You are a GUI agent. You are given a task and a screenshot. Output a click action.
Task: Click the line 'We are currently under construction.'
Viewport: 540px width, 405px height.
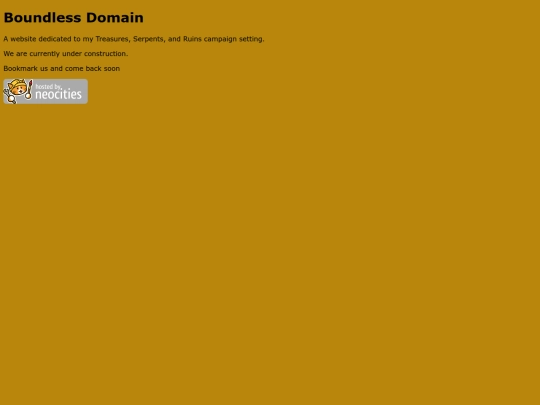pyautogui.click(x=66, y=54)
